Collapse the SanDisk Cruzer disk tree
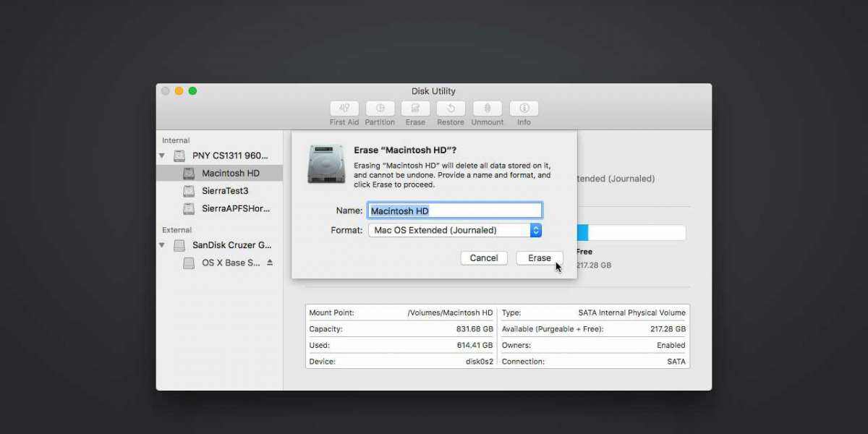The image size is (868, 434). 162,245
